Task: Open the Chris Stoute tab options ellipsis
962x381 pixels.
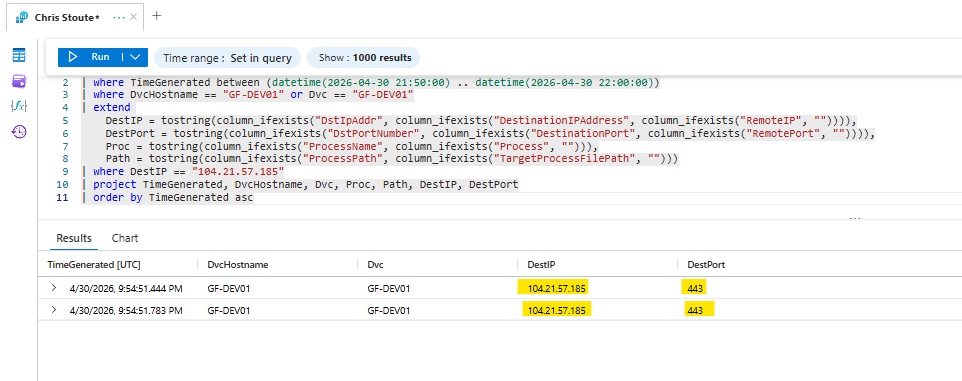Action: tap(120, 17)
